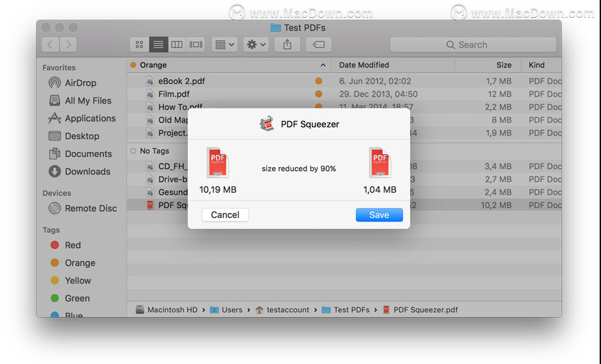The image size is (601, 364).
Task: Click the orange tag dot on Film.pdf
Action: 319,94
